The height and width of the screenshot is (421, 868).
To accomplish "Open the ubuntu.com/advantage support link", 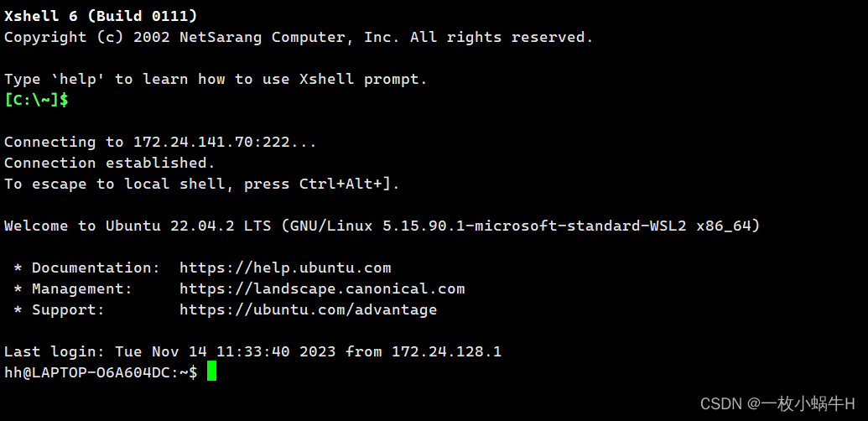I will 309,309.
